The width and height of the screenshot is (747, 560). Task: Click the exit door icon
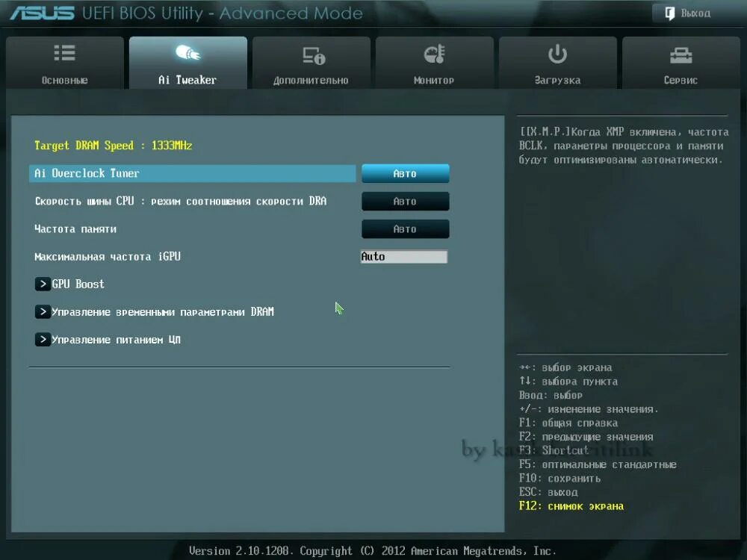coord(670,13)
